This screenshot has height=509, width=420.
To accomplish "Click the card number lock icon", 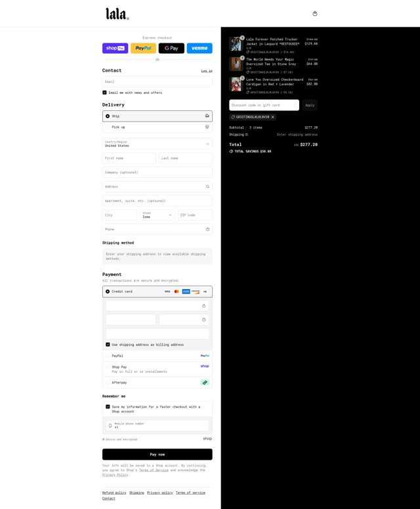I will pyautogui.click(x=203, y=306).
